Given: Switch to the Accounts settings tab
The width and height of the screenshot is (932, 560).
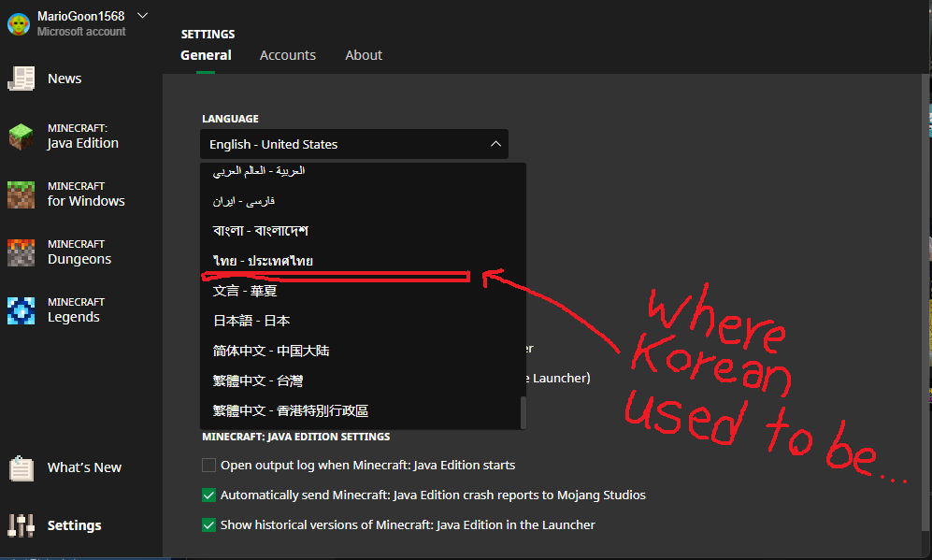Looking at the screenshot, I should (x=288, y=55).
